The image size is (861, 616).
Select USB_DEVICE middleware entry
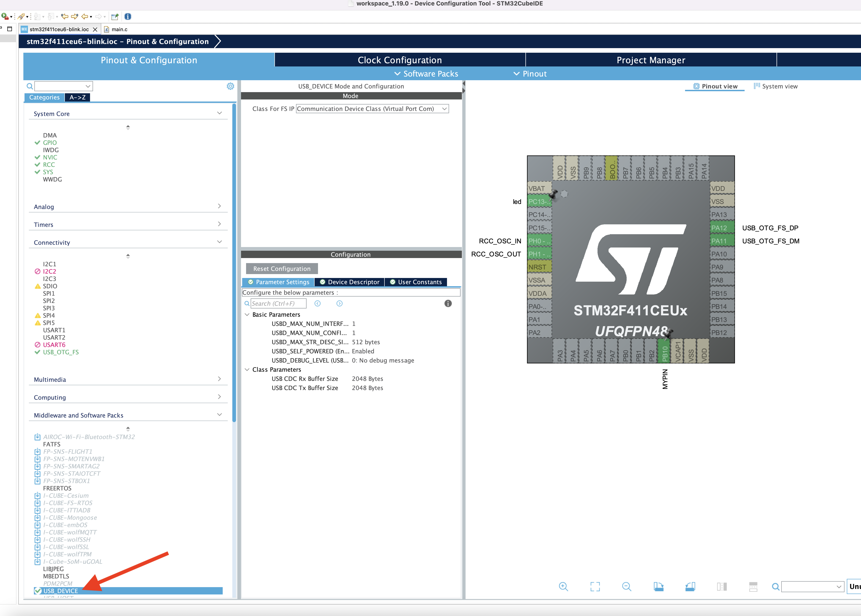128,591
